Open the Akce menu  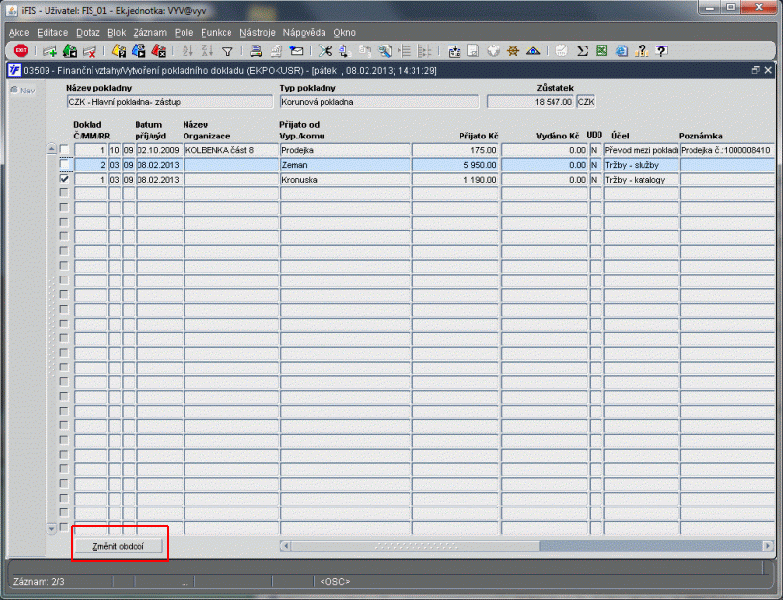(x=19, y=32)
